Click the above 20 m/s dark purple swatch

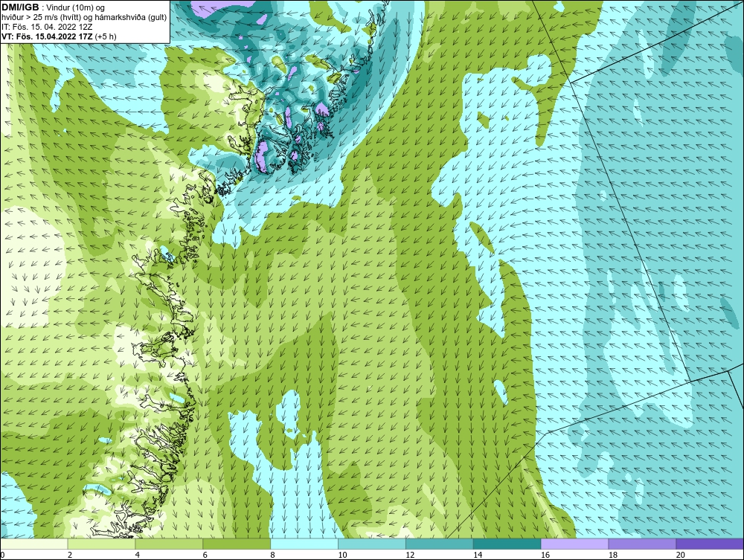pos(710,544)
